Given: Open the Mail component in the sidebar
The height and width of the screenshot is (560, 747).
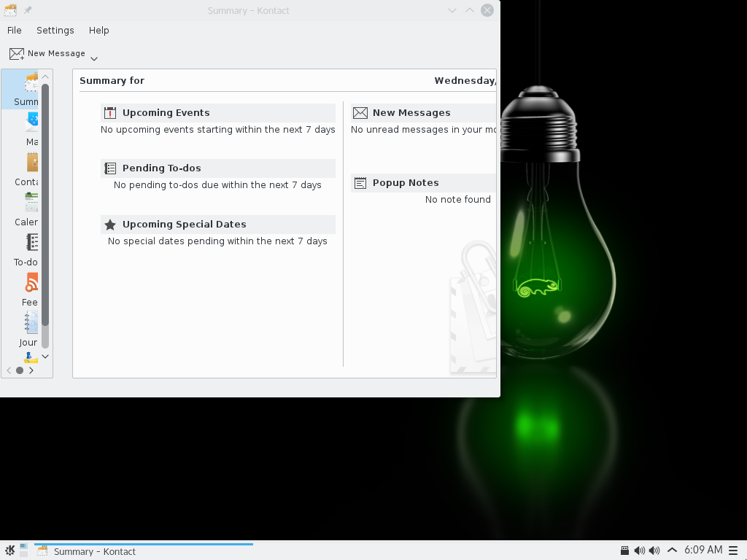Looking at the screenshot, I should [x=31, y=129].
